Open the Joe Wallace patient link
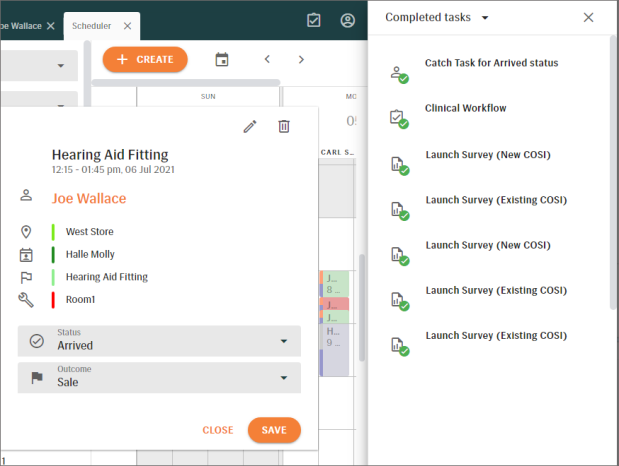This screenshot has height=466, width=619. (x=89, y=198)
